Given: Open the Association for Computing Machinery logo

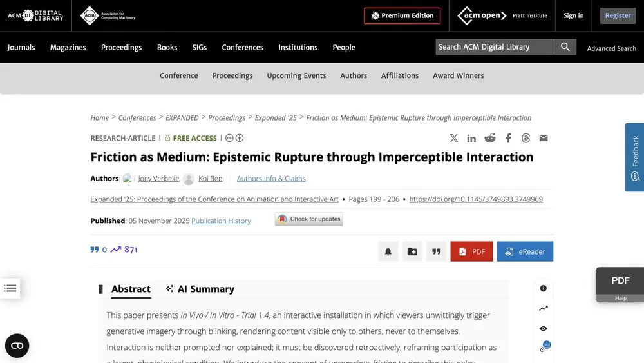Looking at the screenshot, I should (x=108, y=15).
